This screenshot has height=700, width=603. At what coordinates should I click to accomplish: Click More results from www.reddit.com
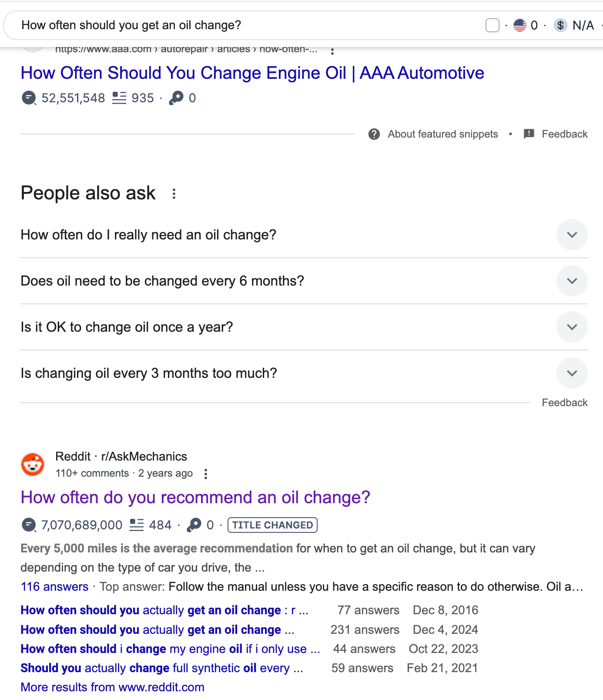click(x=112, y=687)
